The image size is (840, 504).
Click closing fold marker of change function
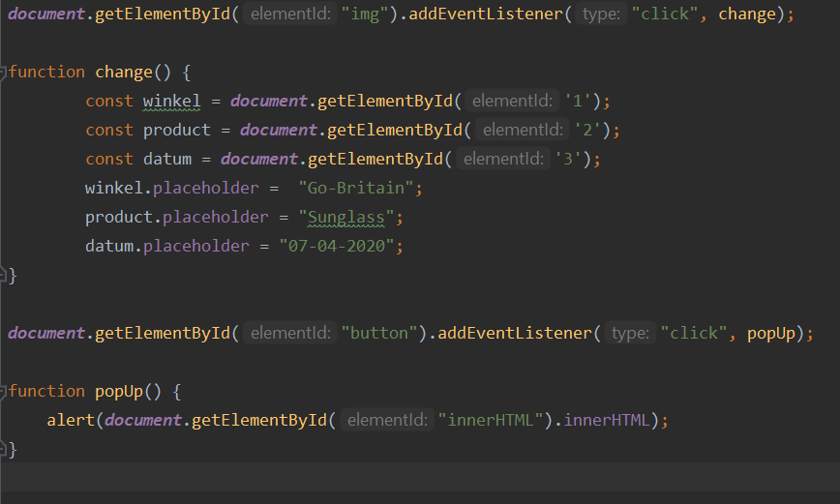[4, 276]
